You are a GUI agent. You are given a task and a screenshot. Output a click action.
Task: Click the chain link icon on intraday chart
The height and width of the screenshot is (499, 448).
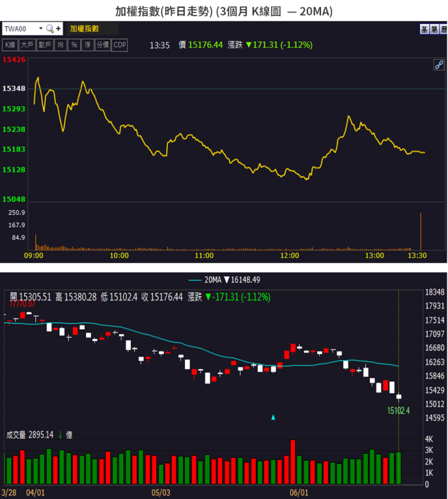pos(439,65)
